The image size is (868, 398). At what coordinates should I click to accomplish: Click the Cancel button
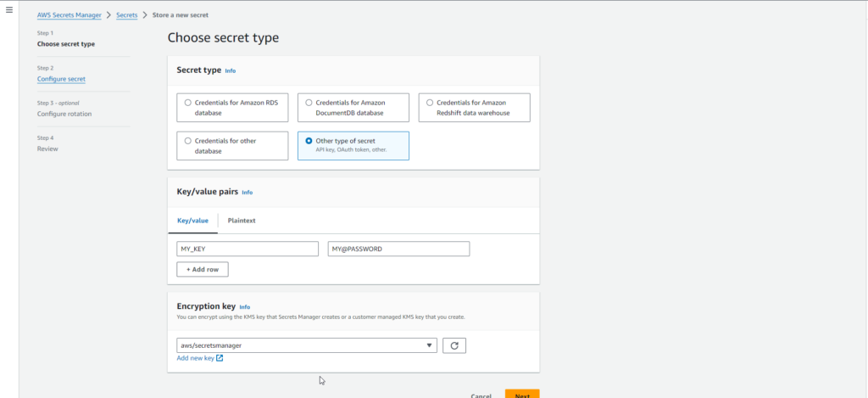481,395
